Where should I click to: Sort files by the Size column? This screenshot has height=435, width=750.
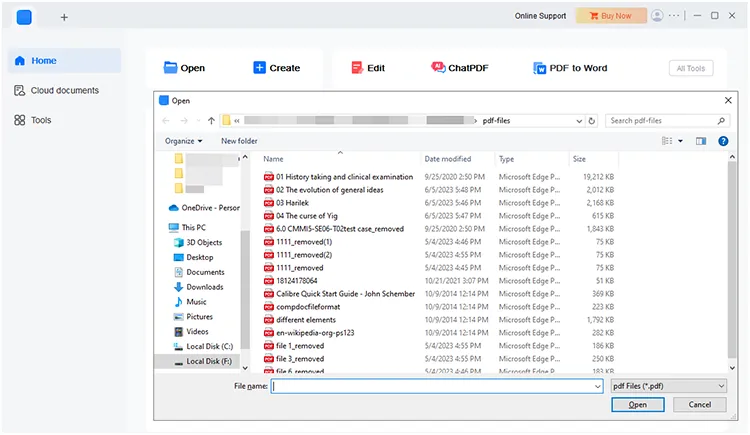coord(579,159)
